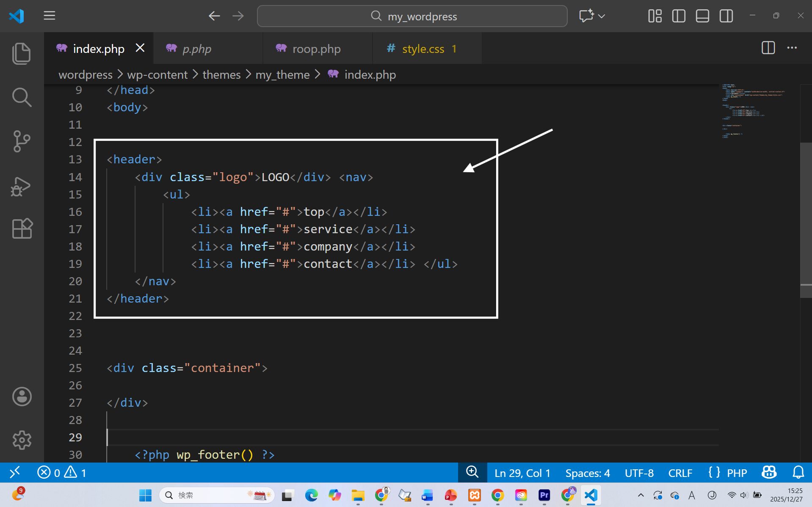Image resolution: width=812 pixels, height=507 pixels.
Task: Open the Manage gear settings
Action: coord(22,440)
